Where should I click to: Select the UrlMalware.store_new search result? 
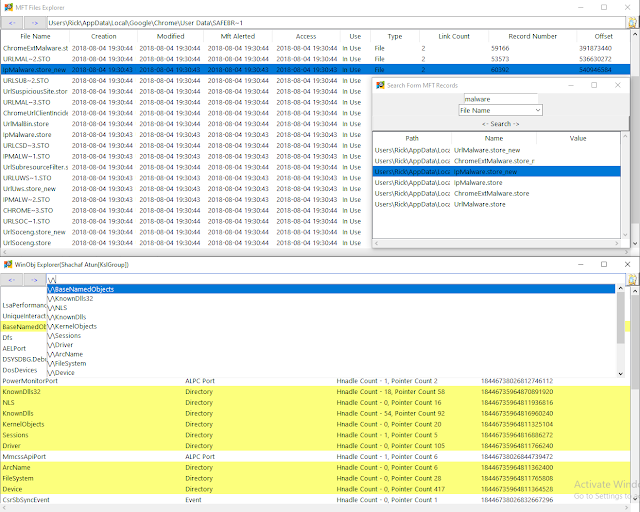click(497, 150)
